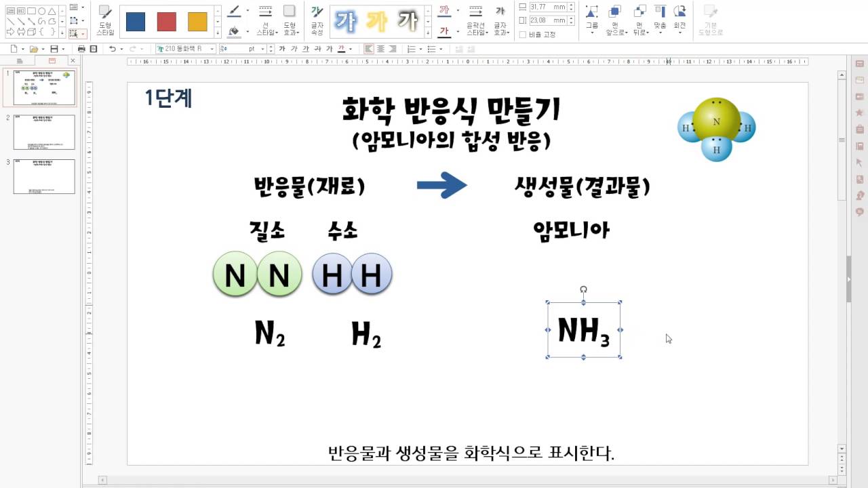Click the Save disk icon
The height and width of the screenshot is (488, 868).
pyautogui.click(x=54, y=49)
